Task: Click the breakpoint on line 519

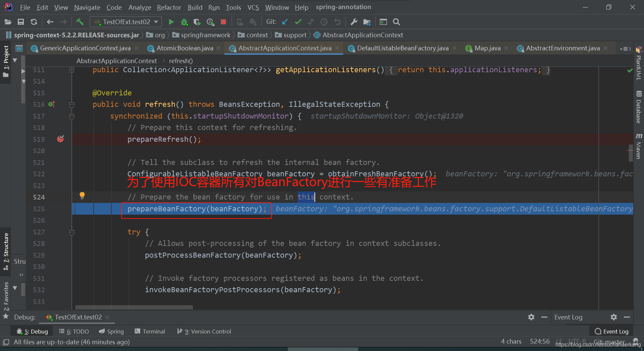Action: [x=60, y=139]
